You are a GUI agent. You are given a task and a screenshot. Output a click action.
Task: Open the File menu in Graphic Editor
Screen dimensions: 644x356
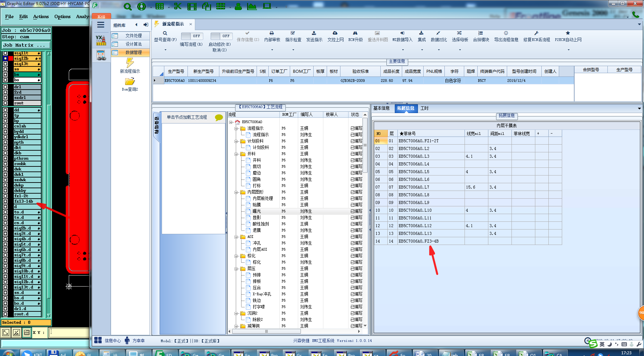(9, 16)
